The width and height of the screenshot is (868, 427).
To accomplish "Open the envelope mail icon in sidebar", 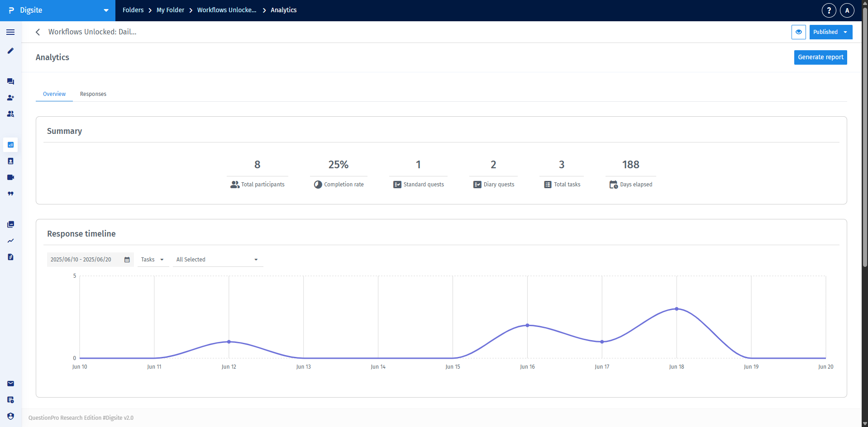I will pyautogui.click(x=10, y=384).
